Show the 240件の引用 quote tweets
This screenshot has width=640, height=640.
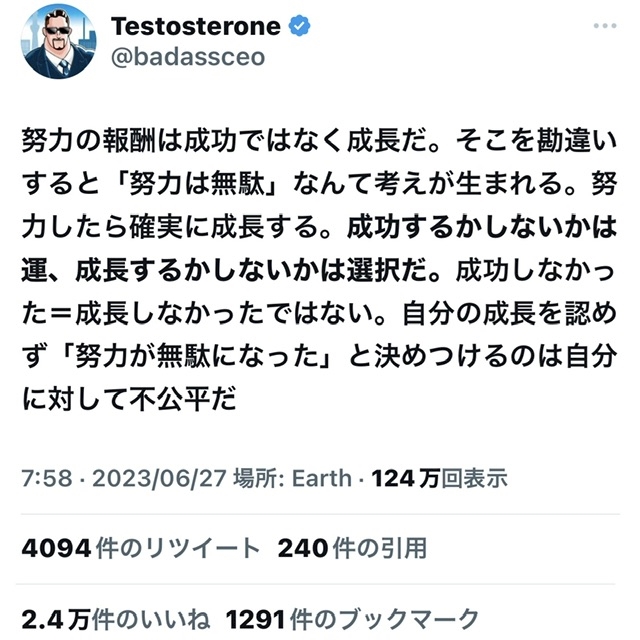point(352,548)
